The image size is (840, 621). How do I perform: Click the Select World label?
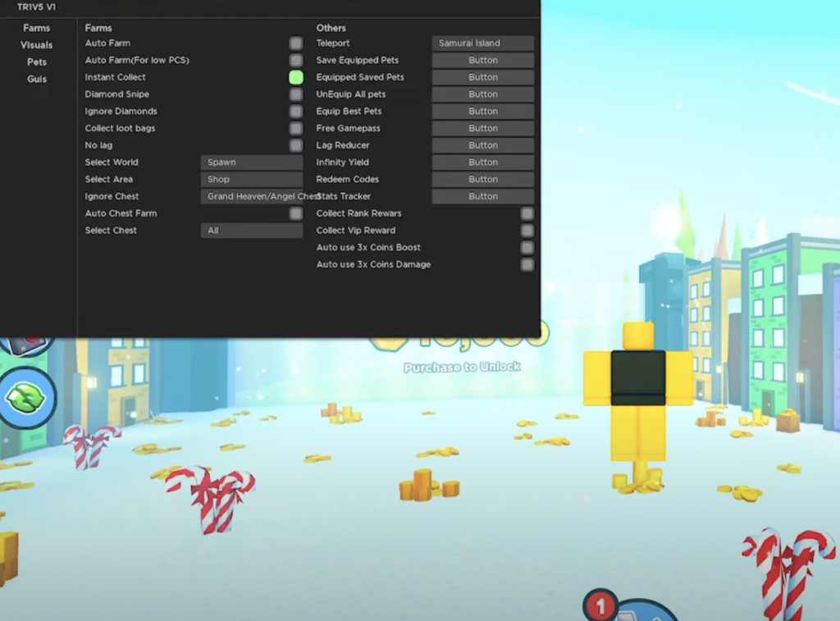tap(112, 162)
